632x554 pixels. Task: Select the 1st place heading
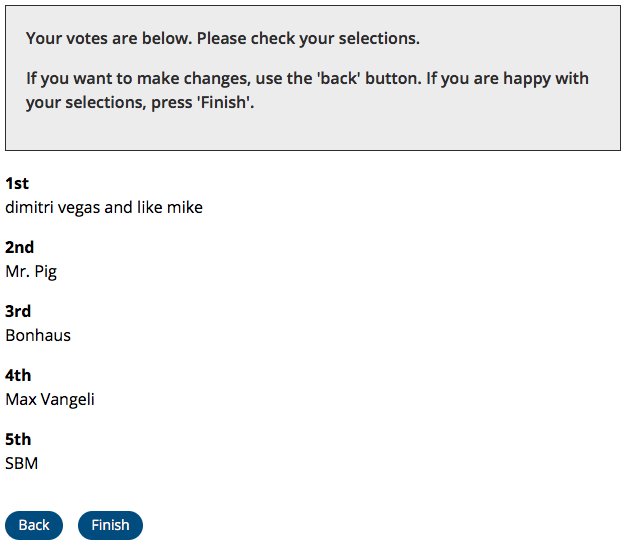[17, 183]
